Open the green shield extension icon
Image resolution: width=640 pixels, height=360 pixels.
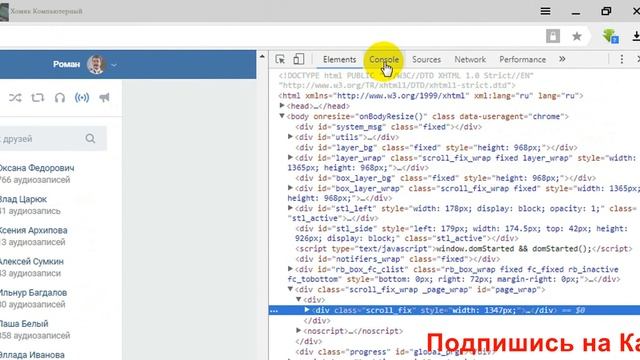[x=610, y=36]
